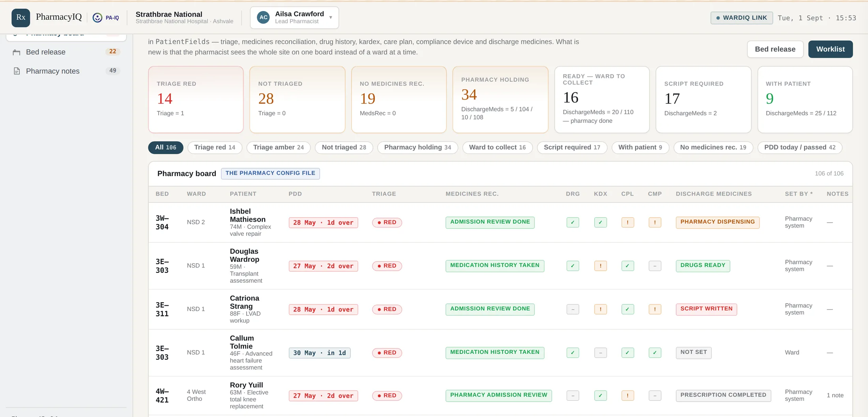This screenshot has height=417, width=868.
Task: Click the Pharmacy notes document icon
Action: (x=17, y=71)
